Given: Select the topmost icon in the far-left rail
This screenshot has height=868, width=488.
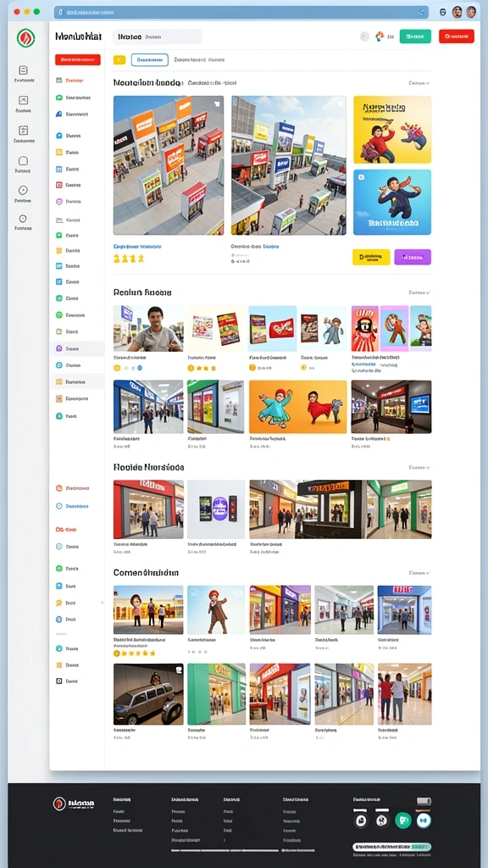Looking at the screenshot, I should (x=23, y=70).
